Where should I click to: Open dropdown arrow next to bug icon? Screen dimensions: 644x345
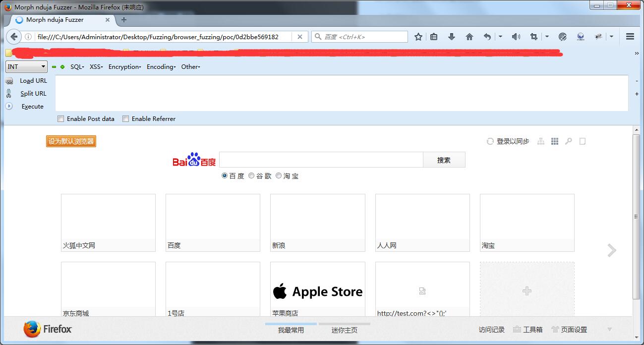pyautogui.click(x=611, y=37)
